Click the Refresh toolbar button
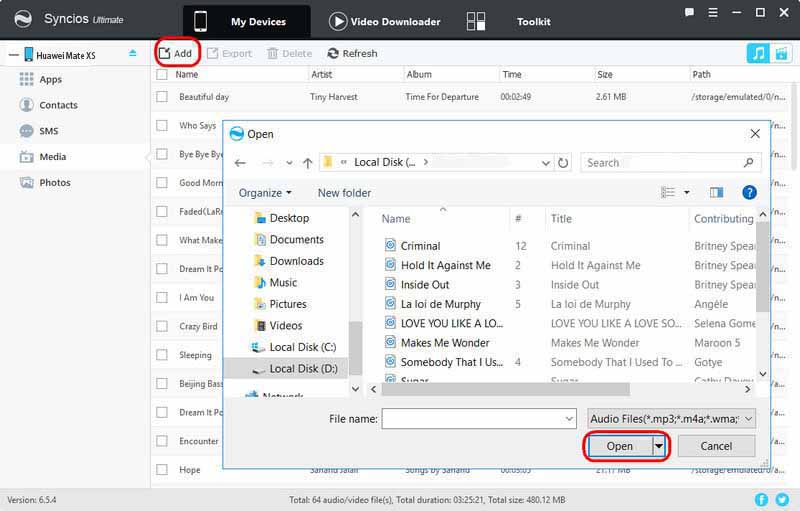 (353, 53)
